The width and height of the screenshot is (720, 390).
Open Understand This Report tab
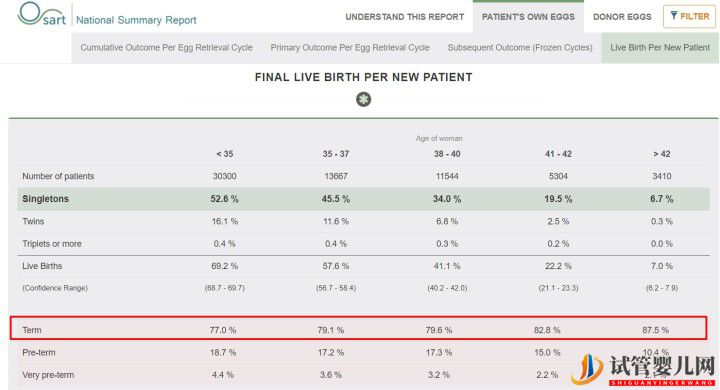click(x=405, y=17)
